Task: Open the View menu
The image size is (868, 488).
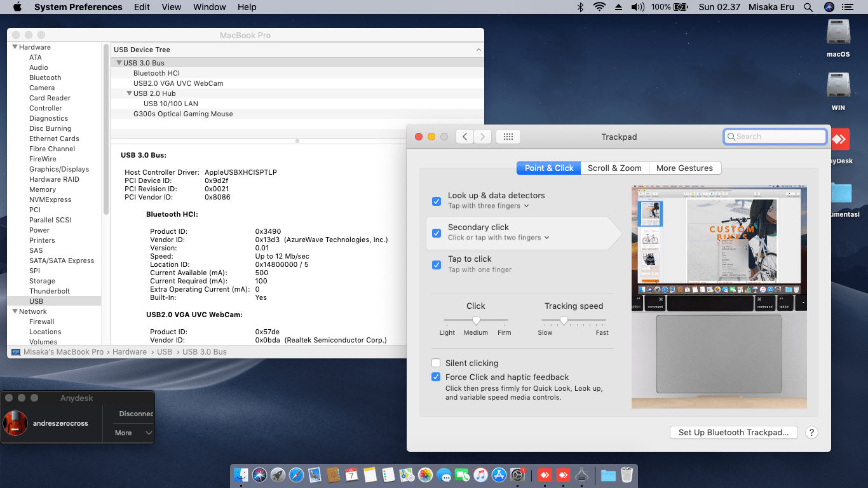Action: click(x=172, y=7)
